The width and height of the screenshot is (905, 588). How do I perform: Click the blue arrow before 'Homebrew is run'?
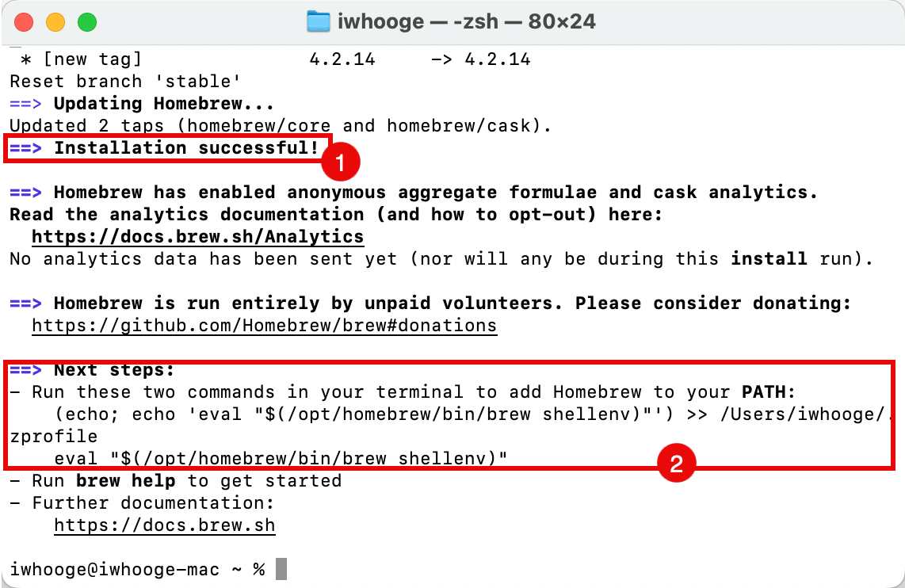[25, 304]
